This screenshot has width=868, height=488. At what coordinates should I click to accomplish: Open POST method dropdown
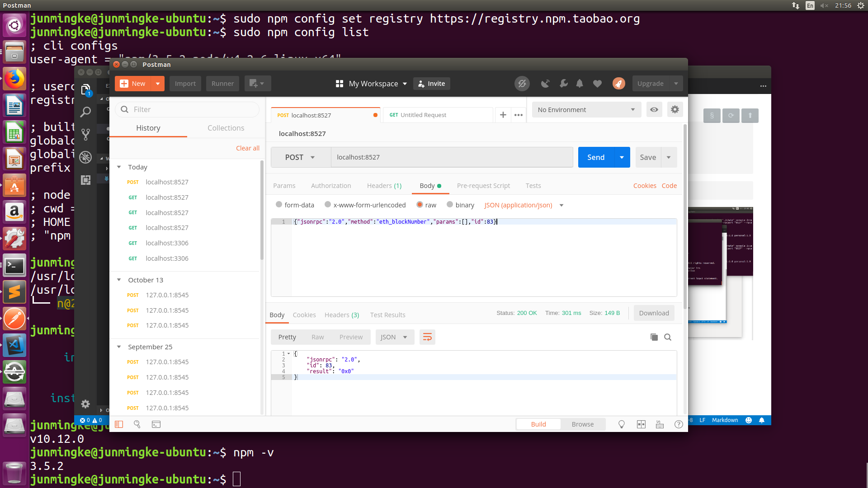(x=301, y=157)
